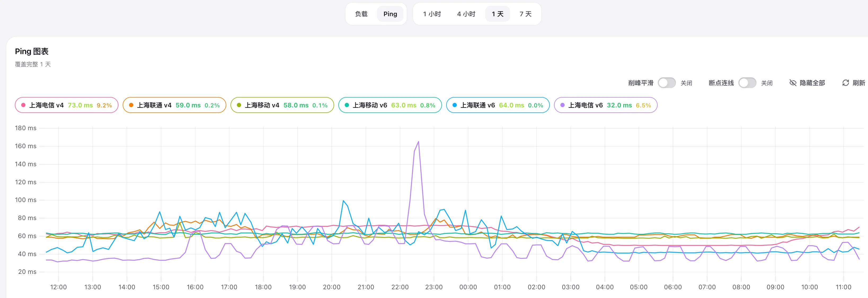Click the purple dot for 上海电信 v6

[563, 105]
